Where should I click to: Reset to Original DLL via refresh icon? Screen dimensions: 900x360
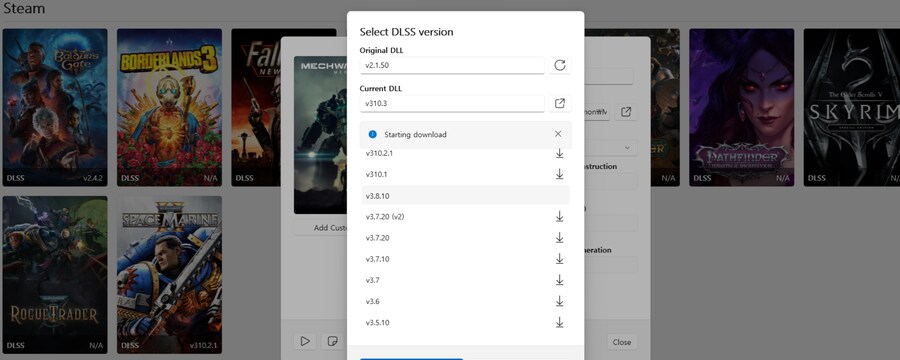[x=560, y=65]
